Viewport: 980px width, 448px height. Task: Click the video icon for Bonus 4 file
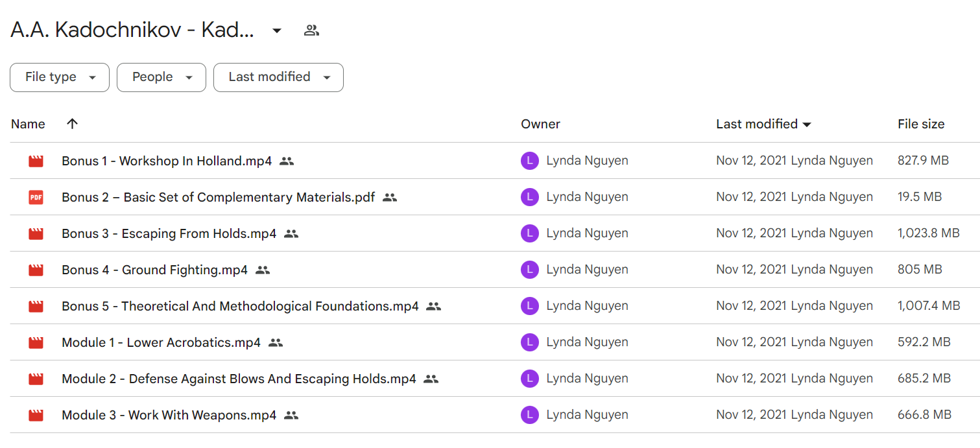(x=36, y=270)
